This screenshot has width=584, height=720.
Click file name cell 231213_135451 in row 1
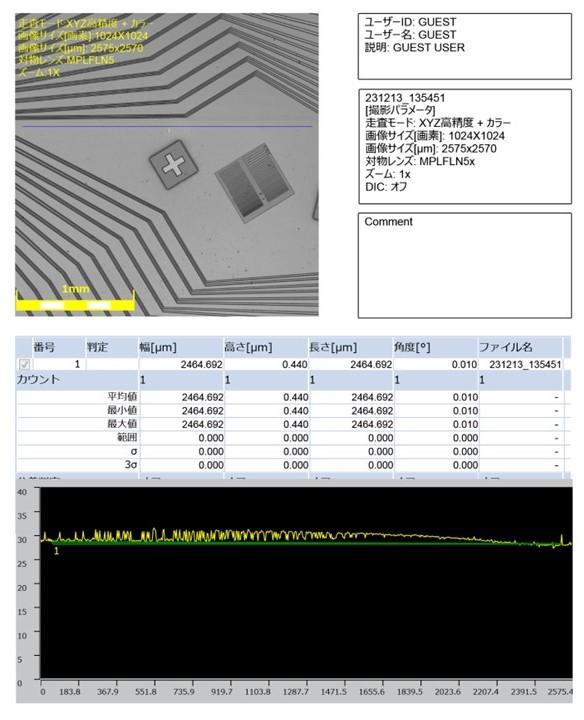pos(525,364)
